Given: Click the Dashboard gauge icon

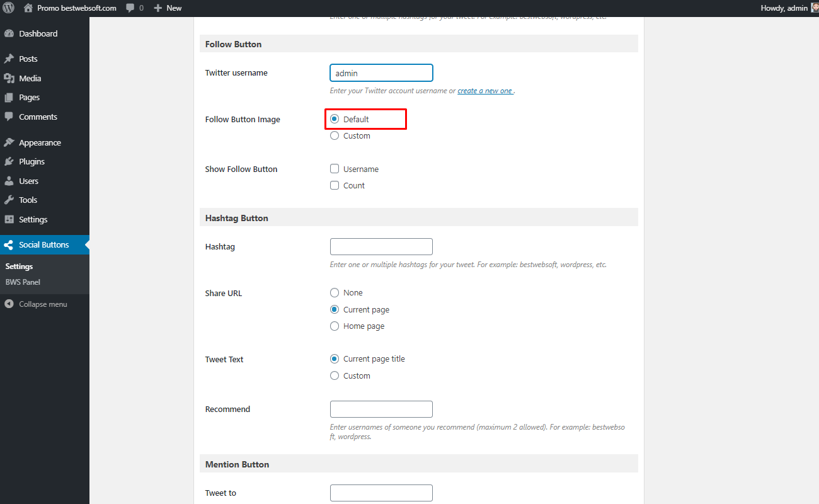Looking at the screenshot, I should [x=9, y=33].
